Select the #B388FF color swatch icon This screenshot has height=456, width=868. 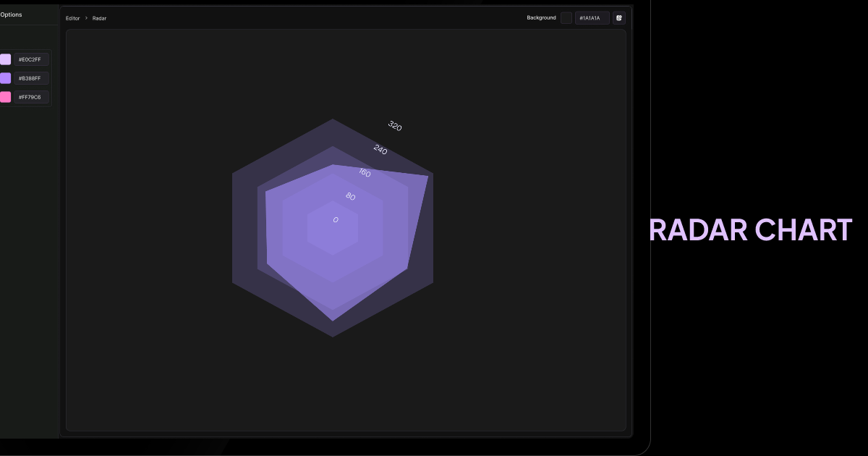coord(6,78)
